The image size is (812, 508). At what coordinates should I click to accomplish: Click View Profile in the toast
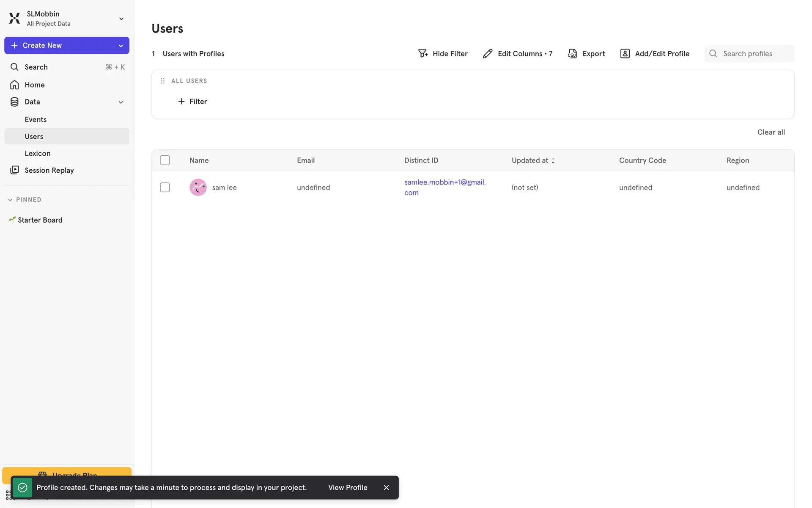348,487
